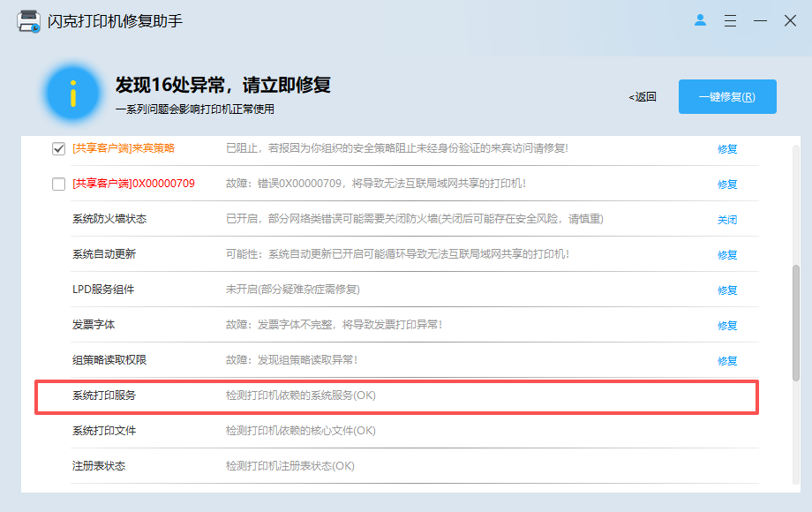Click the printer app logo icon

click(28, 21)
